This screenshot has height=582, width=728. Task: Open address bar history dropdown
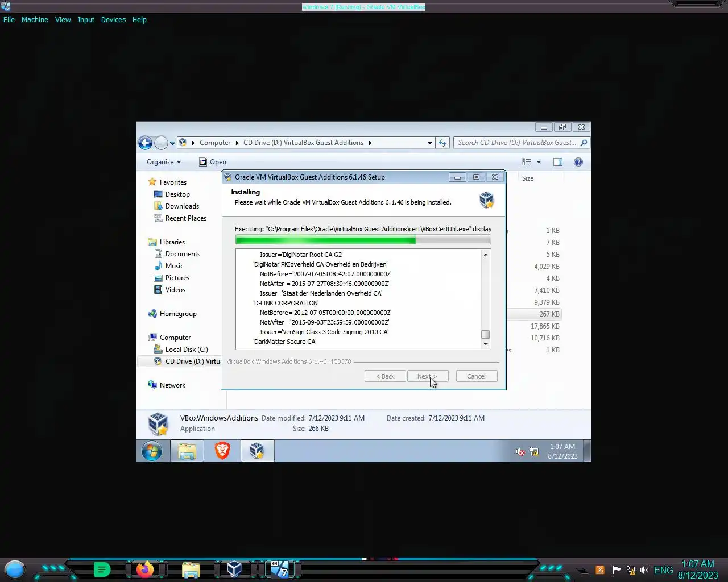(x=429, y=143)
